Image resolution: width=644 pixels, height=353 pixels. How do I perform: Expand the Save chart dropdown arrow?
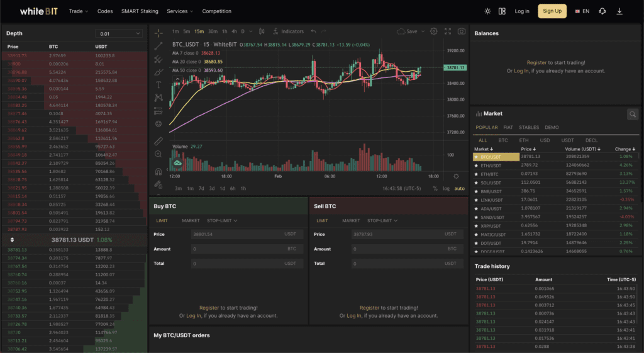[x=423, y=31]
